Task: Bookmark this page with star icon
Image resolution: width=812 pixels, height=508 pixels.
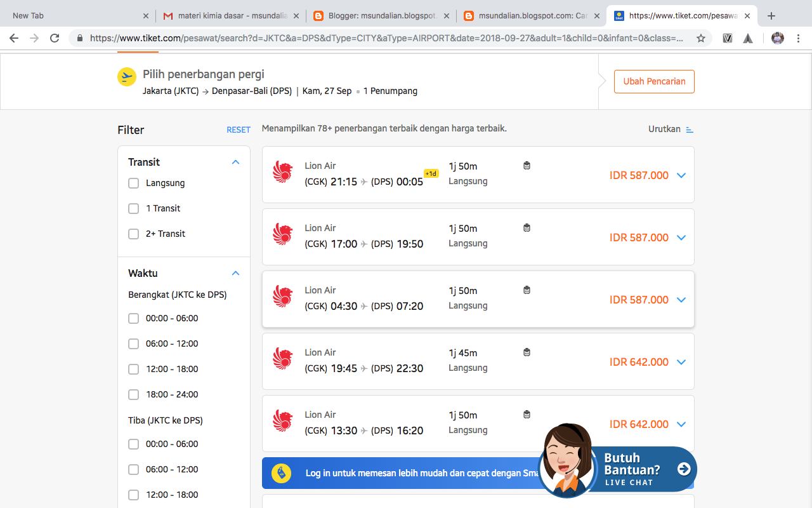Action: [701, 38]
